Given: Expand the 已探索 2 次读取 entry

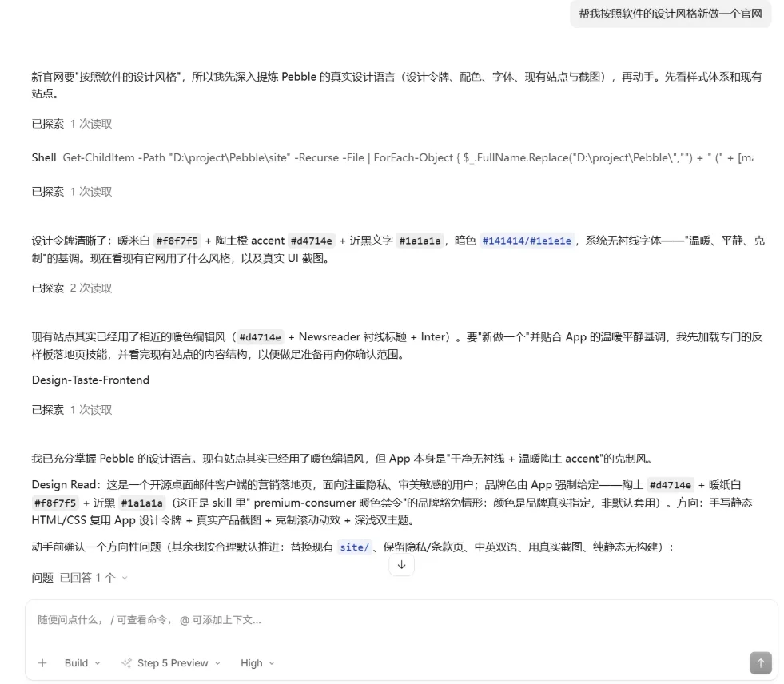Looking at the screenshot, I should [x=72, y=288].
